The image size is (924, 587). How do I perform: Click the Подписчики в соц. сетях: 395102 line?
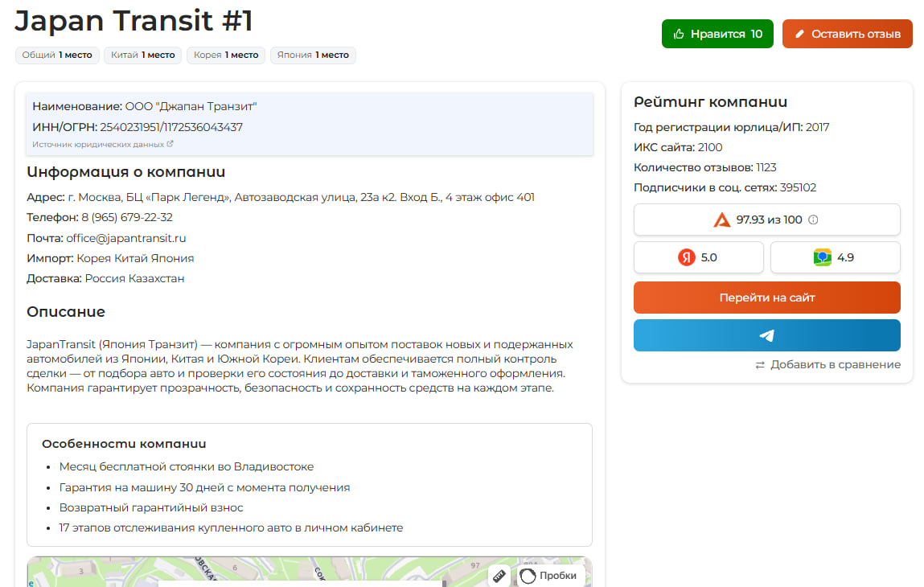[x=725, y=187]
